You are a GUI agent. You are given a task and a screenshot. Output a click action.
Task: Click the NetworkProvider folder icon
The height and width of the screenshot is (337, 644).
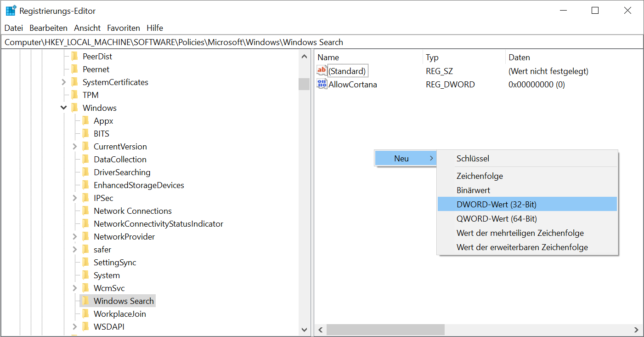coord(86,237)
